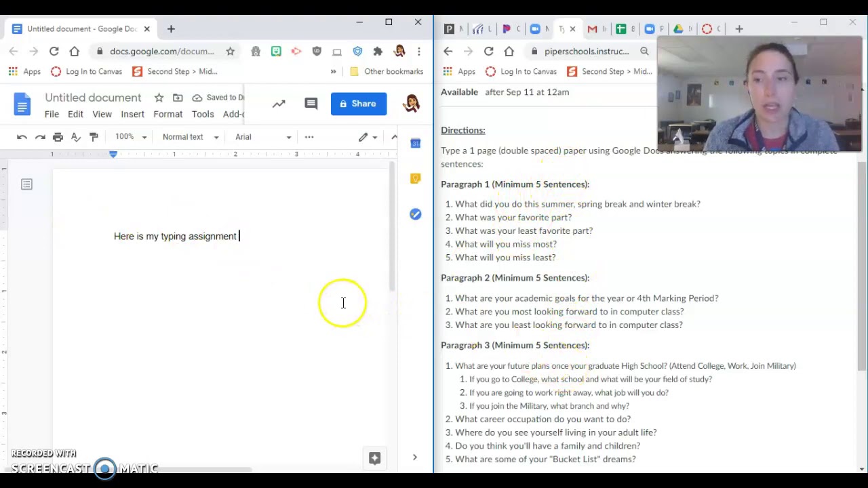Open the document outline icon

tap(26, 184)
